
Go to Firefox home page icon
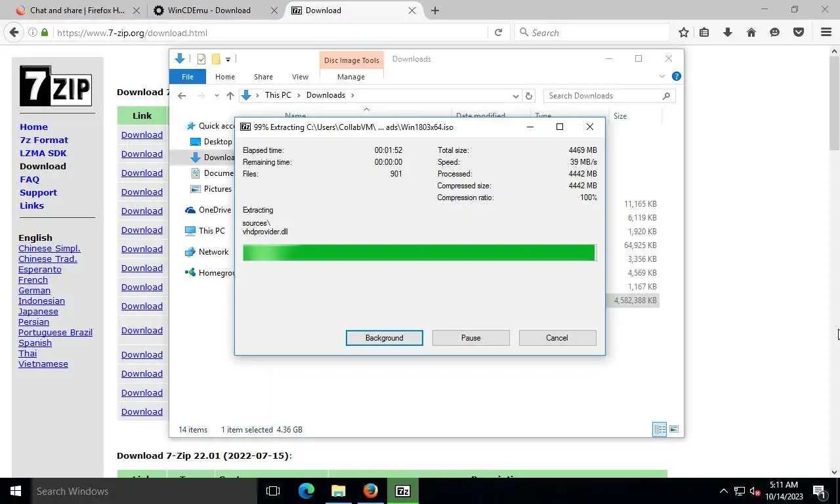[751, 32]
